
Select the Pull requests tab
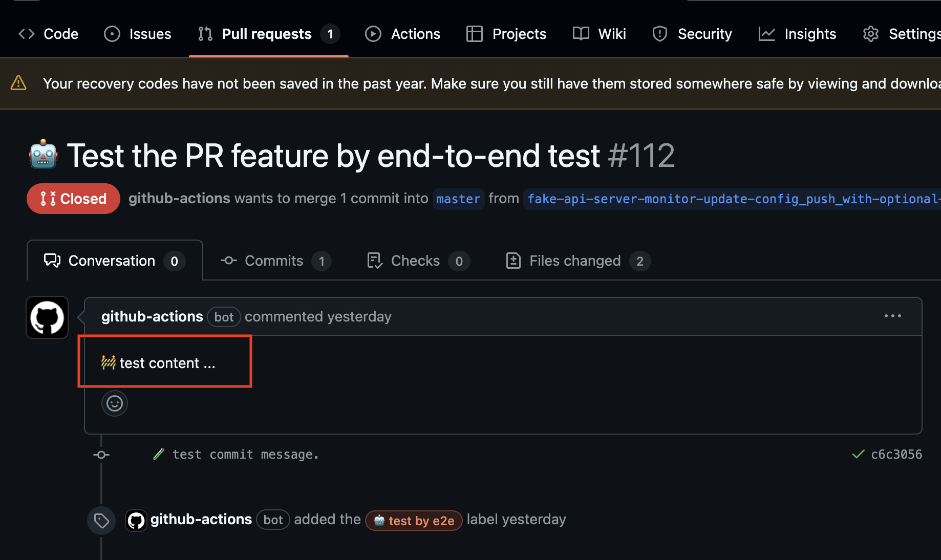[x=269, y=34]
